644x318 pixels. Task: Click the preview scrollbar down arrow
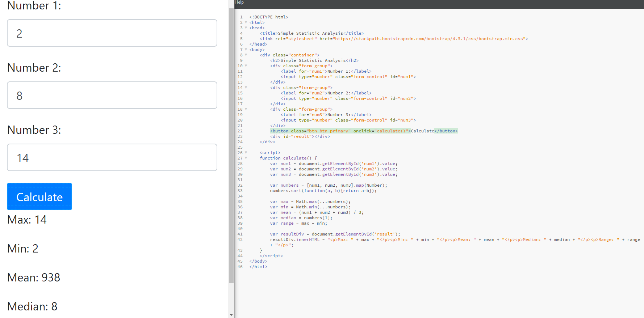tap(231, 315)
